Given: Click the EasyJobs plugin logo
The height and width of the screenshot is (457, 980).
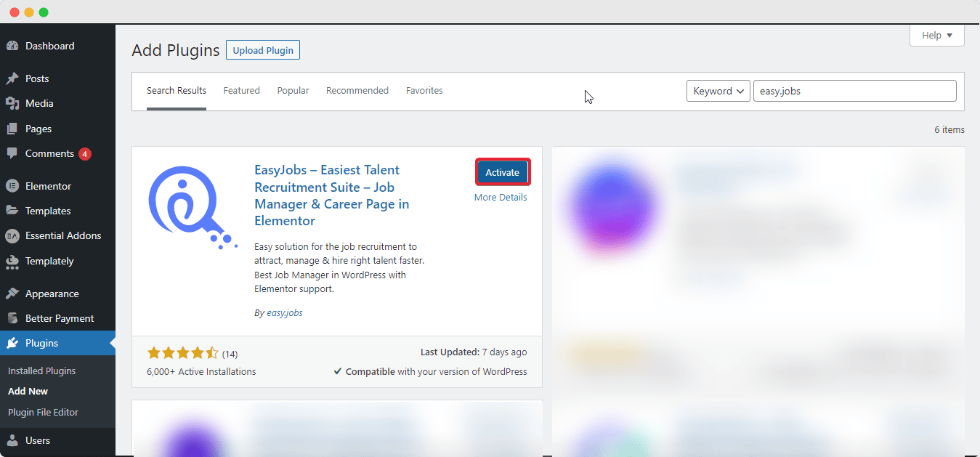Looking at the screenshot, I should 194,206.
